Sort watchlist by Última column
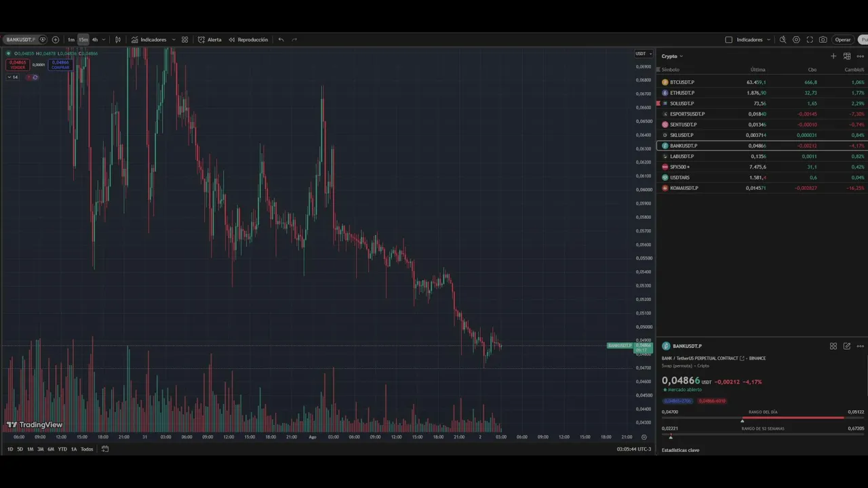This screenshot has height=488, width=868. pyautogui.click(x=758, y=70)
